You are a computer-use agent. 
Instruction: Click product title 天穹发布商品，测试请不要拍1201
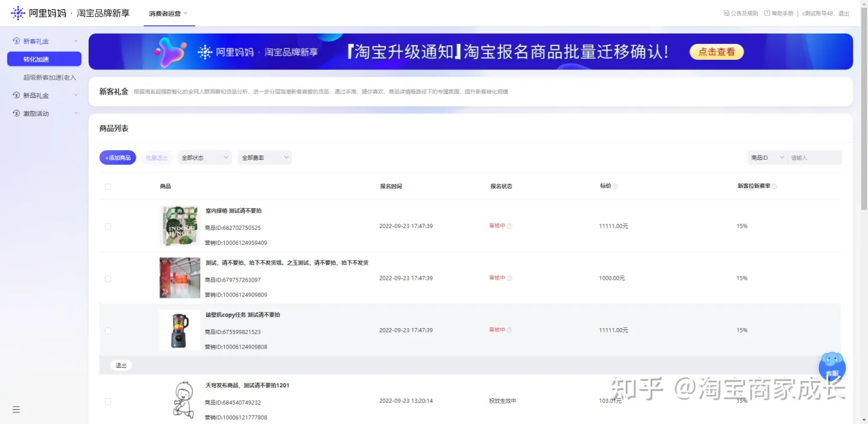tap(247, 385)
